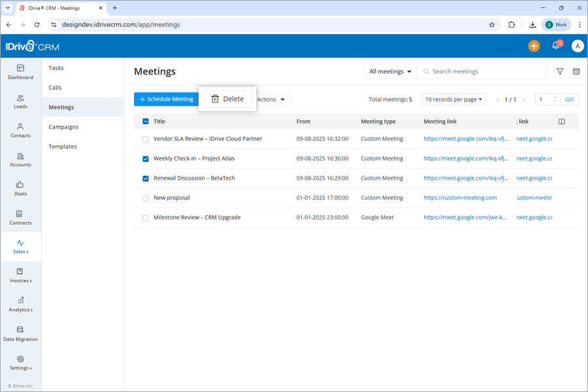588x392 pixels.
Task: Select Delete from the actions popup
Action: tap(227, 98)
